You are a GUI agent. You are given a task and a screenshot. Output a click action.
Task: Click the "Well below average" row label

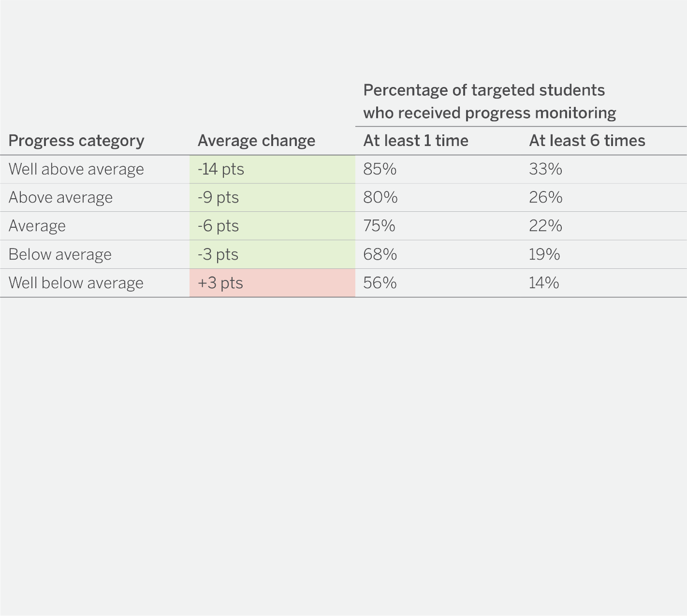point(76,283)
